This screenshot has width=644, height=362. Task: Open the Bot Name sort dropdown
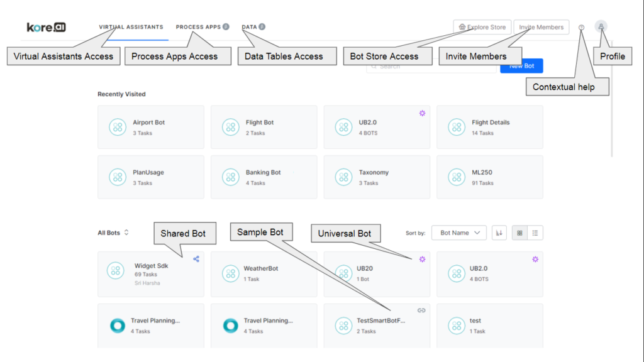coord(459,233)
